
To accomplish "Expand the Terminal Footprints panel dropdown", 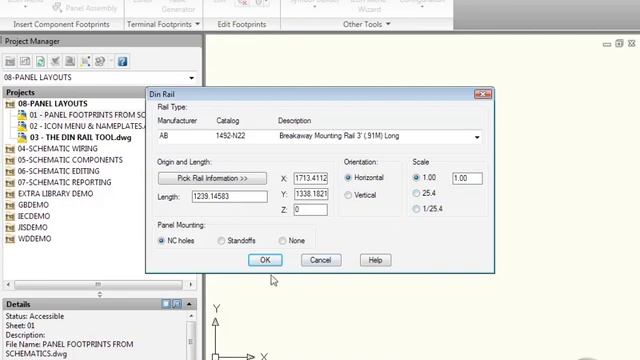I will 198,24.
